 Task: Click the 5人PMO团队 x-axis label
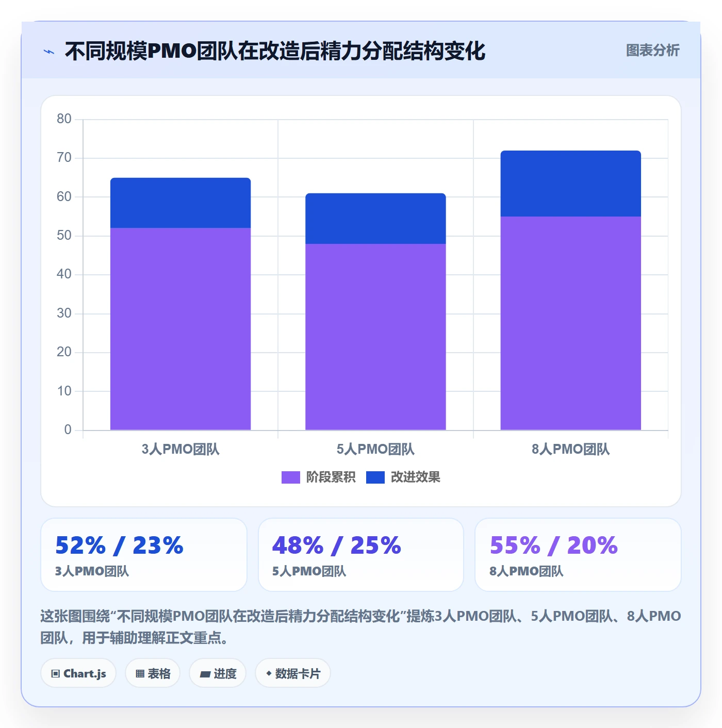coord(375,449)
